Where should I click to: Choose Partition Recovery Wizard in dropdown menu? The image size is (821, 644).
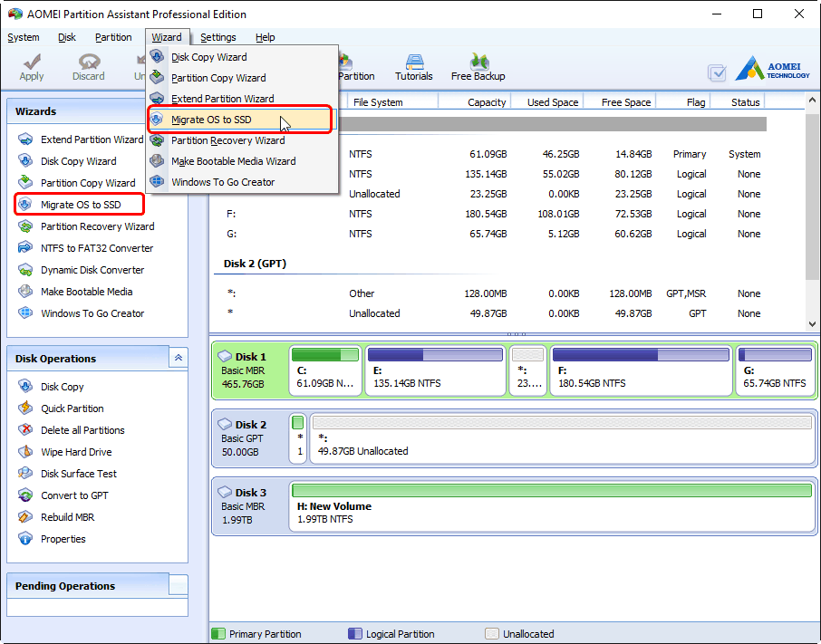(242, 140)
